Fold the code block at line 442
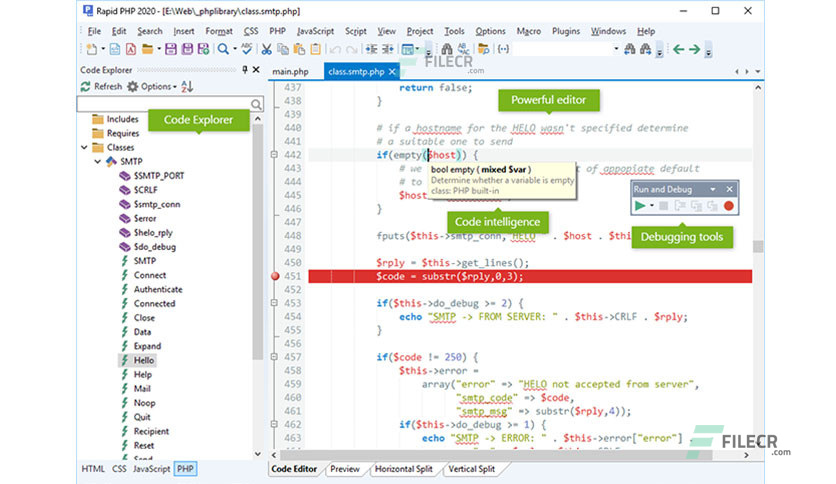Image resolution: width=836 pixels, height=484 pixels. click(274, 155)
